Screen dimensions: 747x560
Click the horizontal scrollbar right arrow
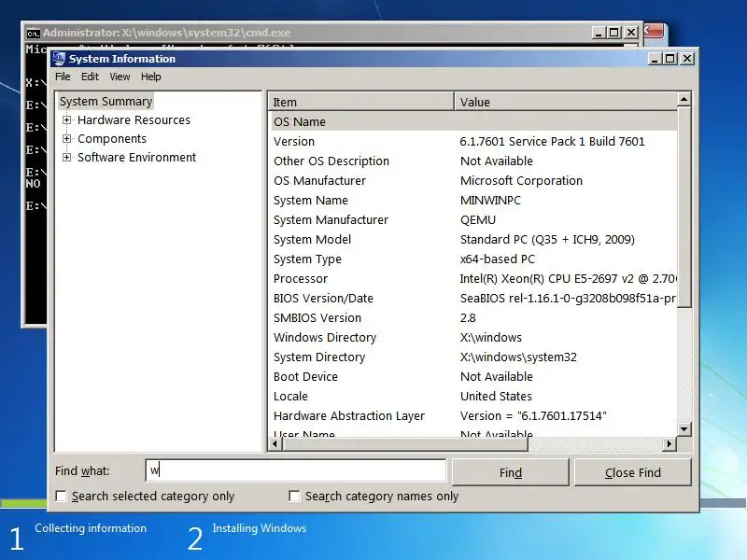tap(669, 444)
